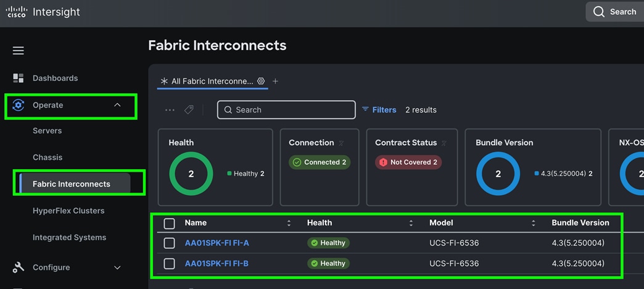Image resolution: width=644 pixels, height=289 pixels.
Task: Click into the table Search field
Action: pos(286,110)
